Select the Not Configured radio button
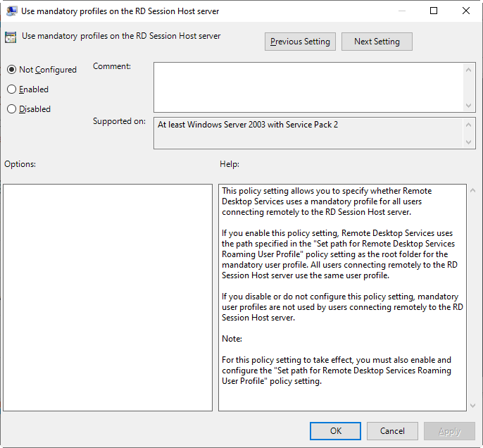 [x=11, y=70]
